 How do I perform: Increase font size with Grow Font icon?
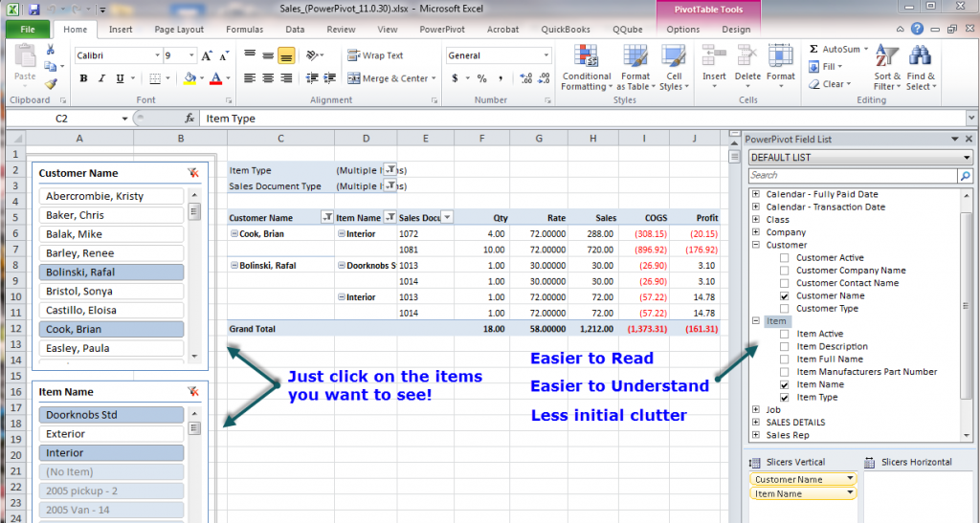pos(207,55)
